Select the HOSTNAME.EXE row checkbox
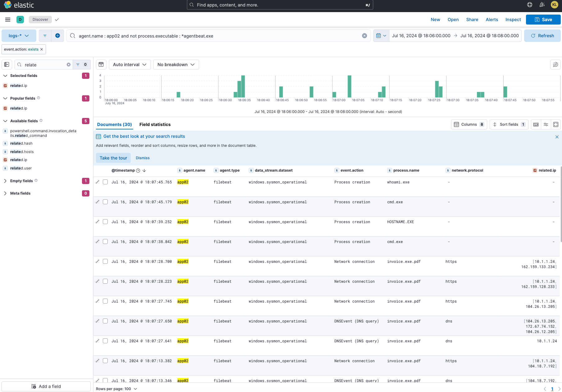 (x=105, y=222)
